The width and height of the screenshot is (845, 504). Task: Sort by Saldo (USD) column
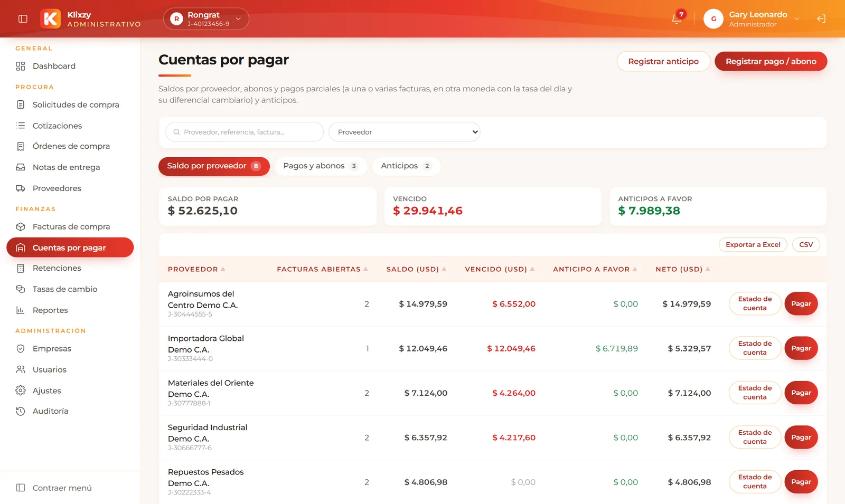[x=416, y=269]
